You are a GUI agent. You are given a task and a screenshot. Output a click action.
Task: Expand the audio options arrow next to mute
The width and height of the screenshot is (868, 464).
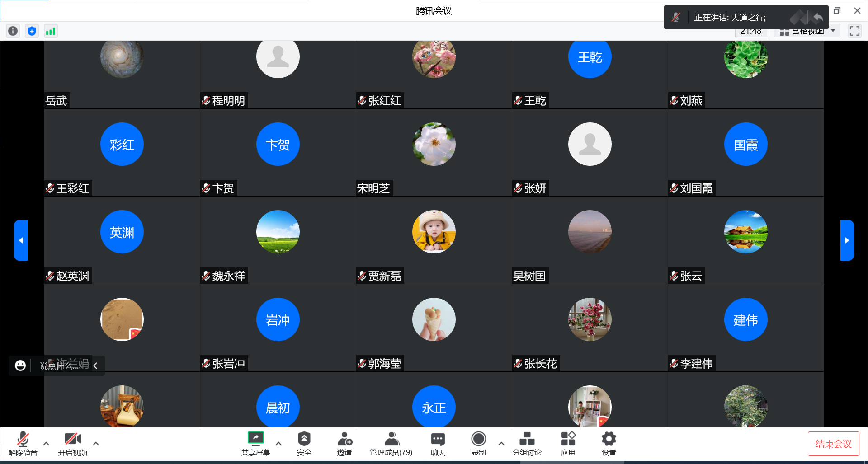point(46,444)
